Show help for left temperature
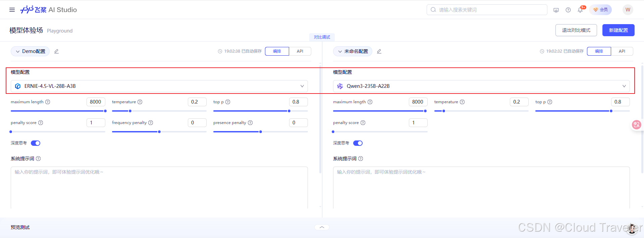The width and height of the screenshot is (644, 238). pos(140,102)
